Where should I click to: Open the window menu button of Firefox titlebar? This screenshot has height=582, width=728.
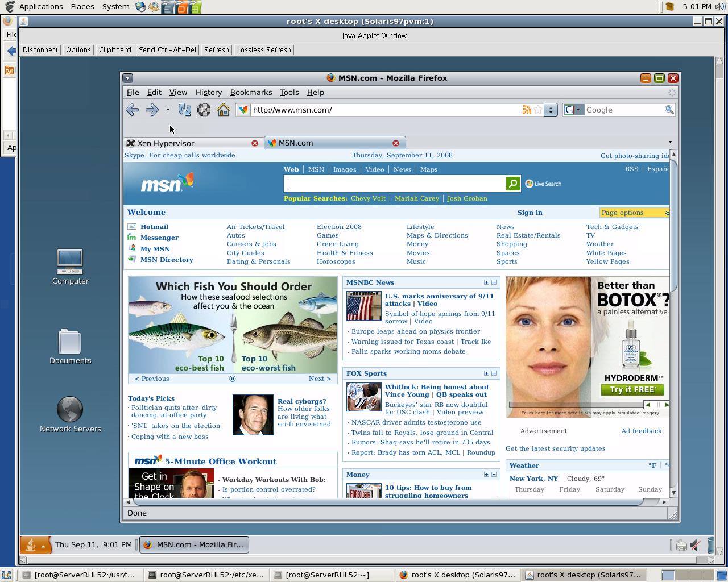pyautogui.click(x=127, y=78)
